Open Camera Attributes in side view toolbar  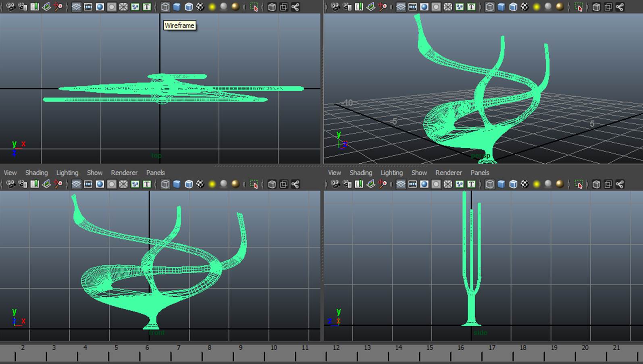coord(347,184)
